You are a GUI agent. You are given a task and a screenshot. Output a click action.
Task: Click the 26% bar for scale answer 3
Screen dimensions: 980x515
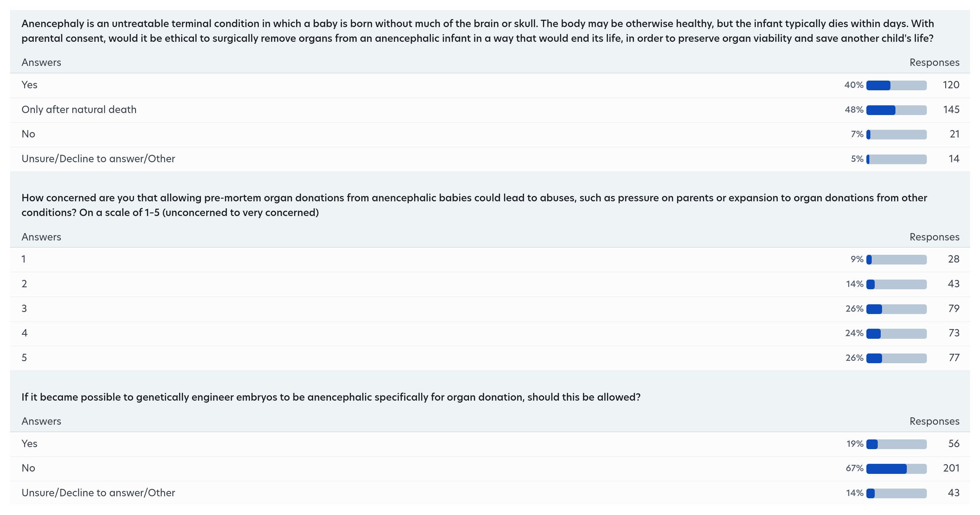[896, 309]
